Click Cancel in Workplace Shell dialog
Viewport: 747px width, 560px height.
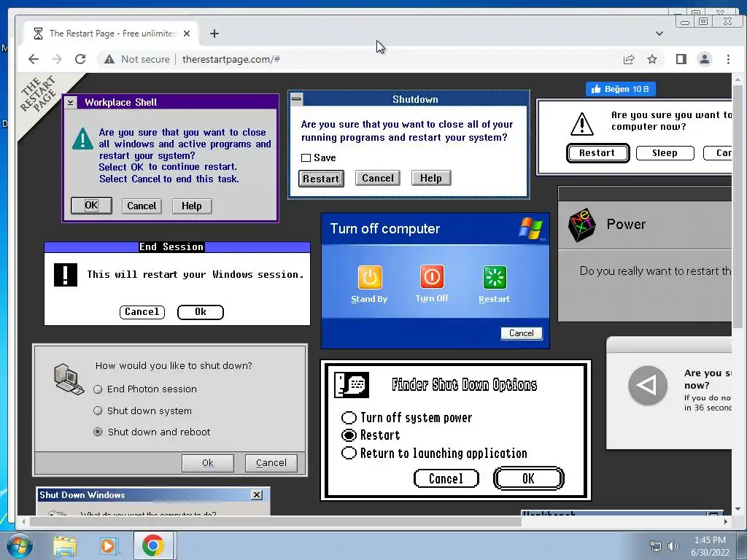click(142, 206)
